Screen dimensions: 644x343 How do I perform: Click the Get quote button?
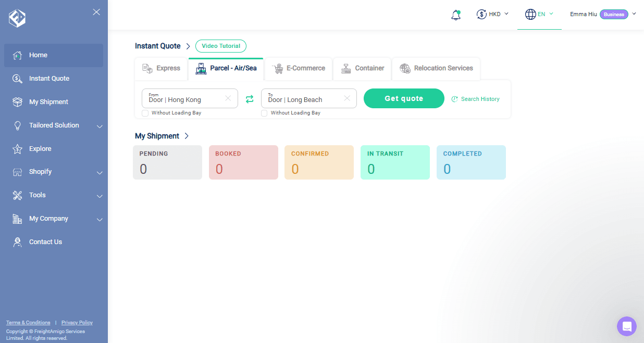404,98
